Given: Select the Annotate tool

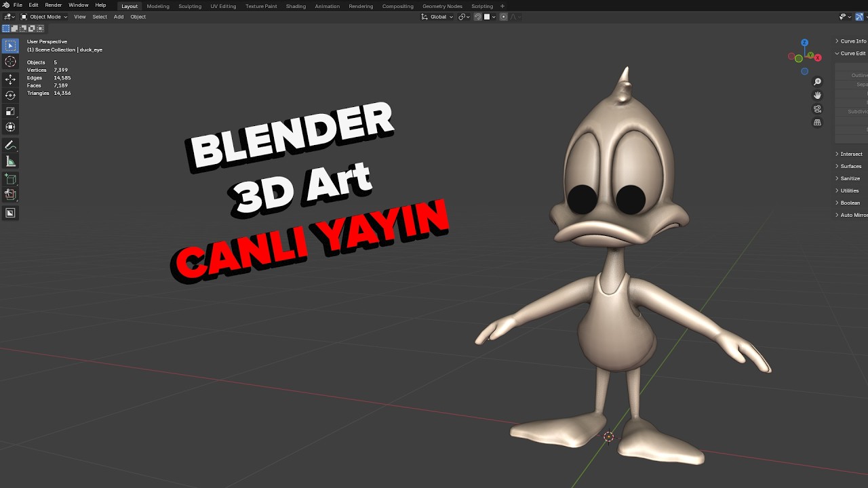Looking at the screenshot, I should (10, 146).
